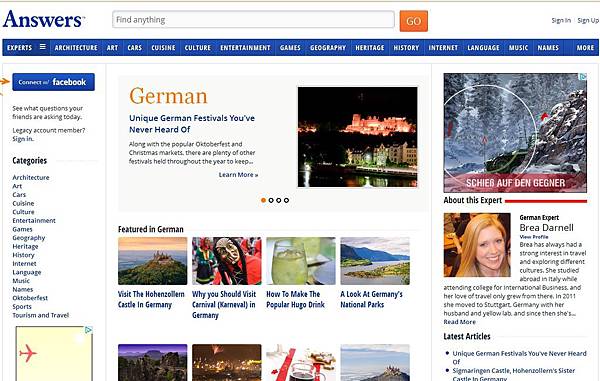Open Cuisine in the Categories list

(x=23, y=203)
